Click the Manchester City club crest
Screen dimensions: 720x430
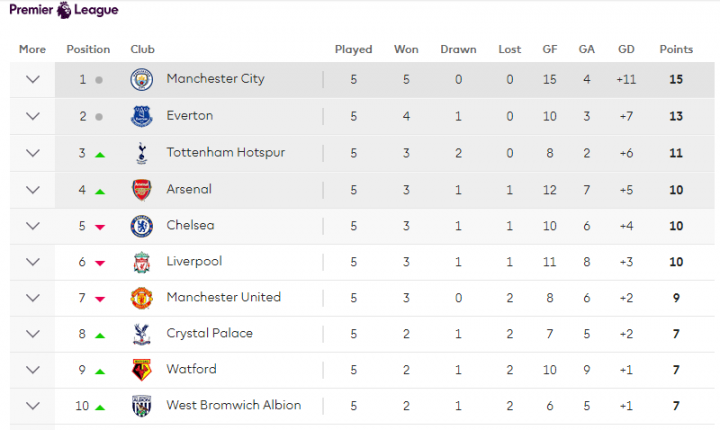(141, 79)
